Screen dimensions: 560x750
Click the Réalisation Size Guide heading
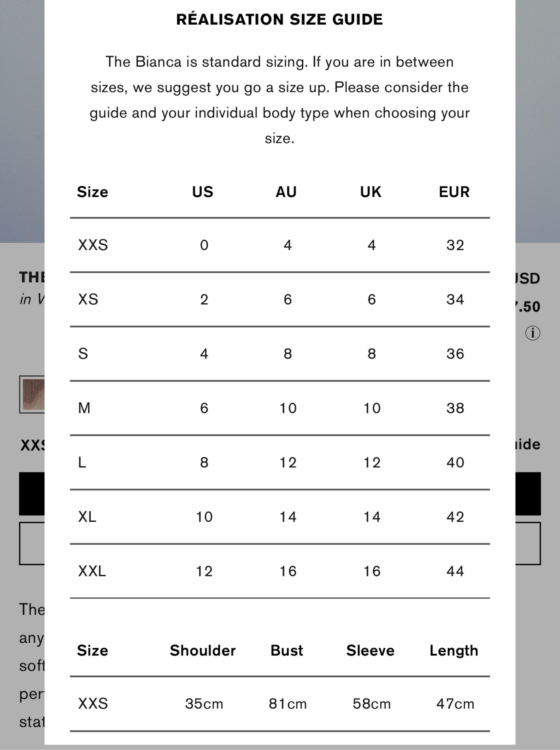(x=280, y=20)
